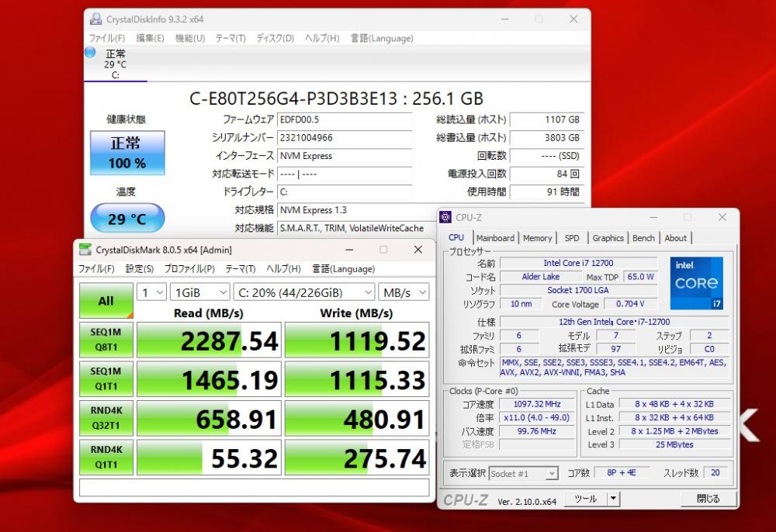Image resolution: width=776 pixels, height=532 pixels.
Task: Click the blue health status circle for drive C:
Action: pos(90,52)
